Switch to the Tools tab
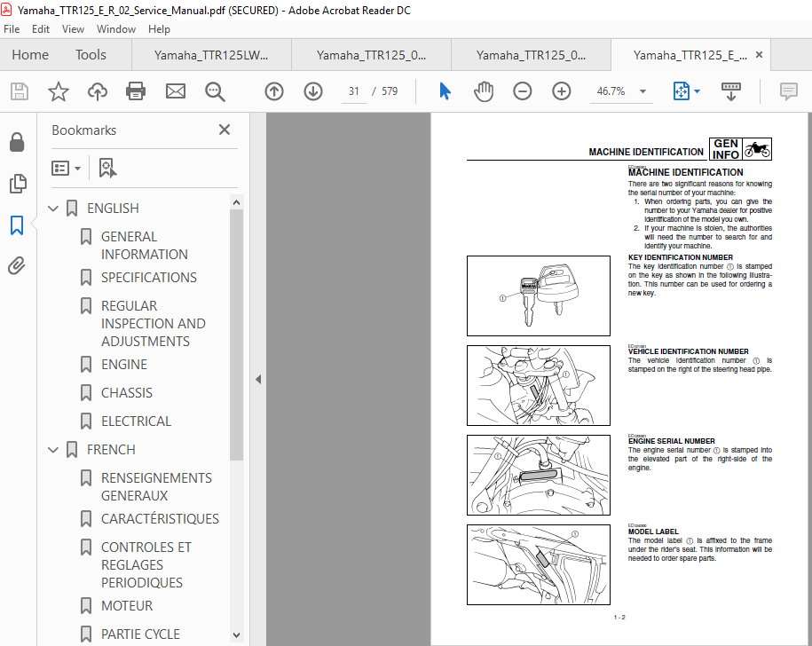 click(x=91, y=54)
